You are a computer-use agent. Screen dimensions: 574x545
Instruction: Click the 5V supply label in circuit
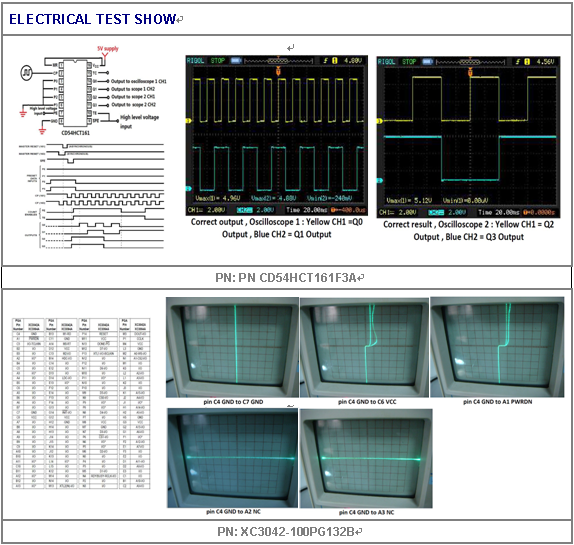(108, 48)
